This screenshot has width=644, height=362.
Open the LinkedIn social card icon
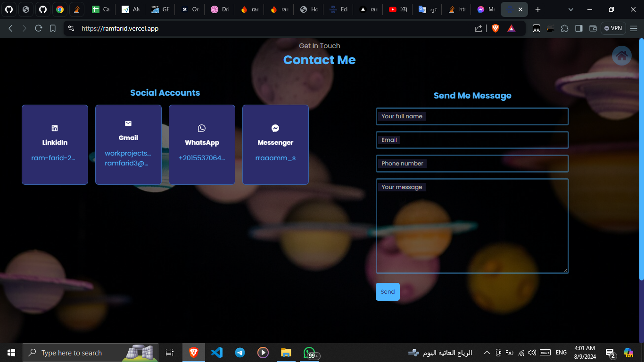click(55, 128)
